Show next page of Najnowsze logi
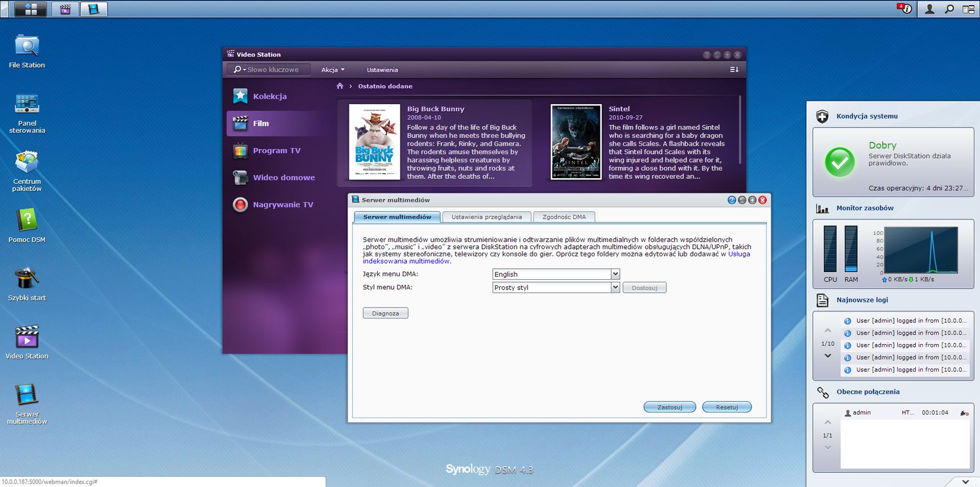Screen dimensions: 980x487 point(828,356)
